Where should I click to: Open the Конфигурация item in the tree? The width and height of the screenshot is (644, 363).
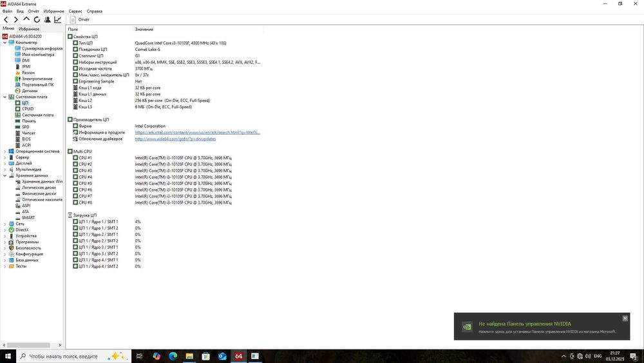(x=26, y=254)
